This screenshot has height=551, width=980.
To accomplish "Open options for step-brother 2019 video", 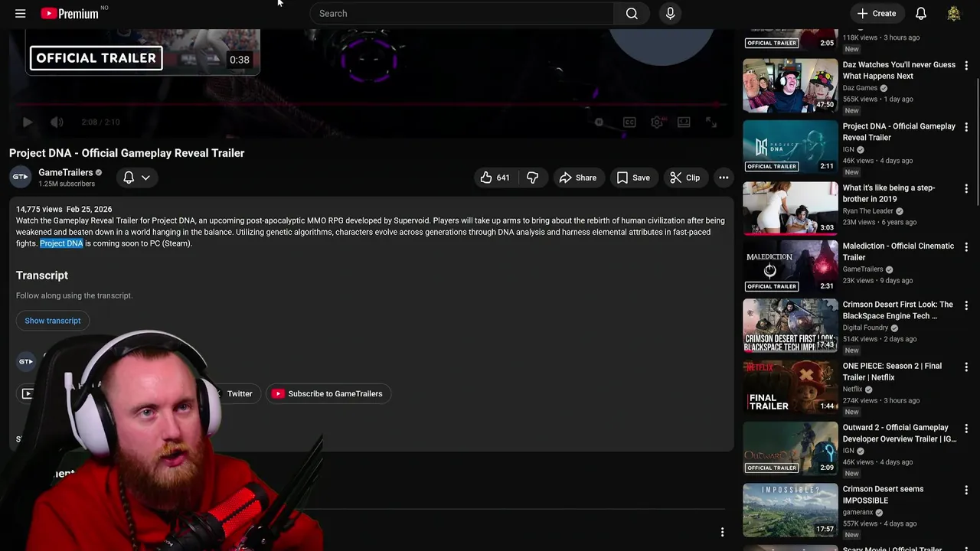I will 966,188.
